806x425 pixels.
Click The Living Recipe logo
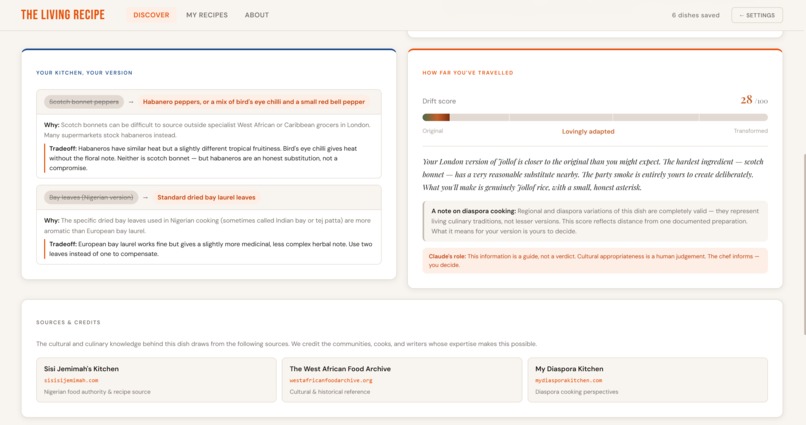(x=63, y=15)
